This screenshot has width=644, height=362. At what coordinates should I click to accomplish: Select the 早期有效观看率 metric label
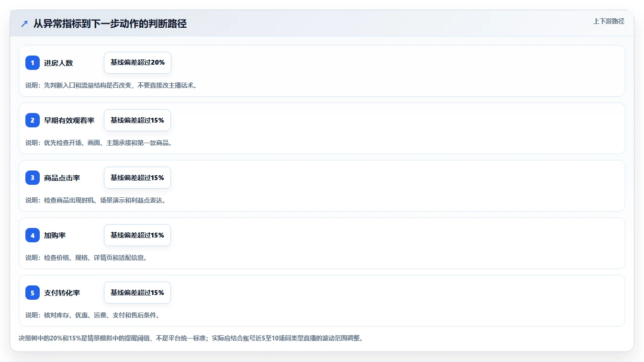(69, 120)
